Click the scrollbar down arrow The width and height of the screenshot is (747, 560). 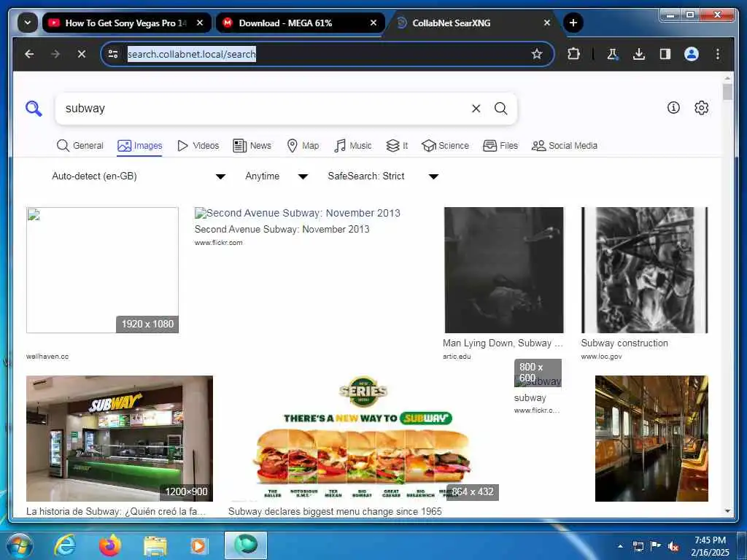tap(727, 511)
